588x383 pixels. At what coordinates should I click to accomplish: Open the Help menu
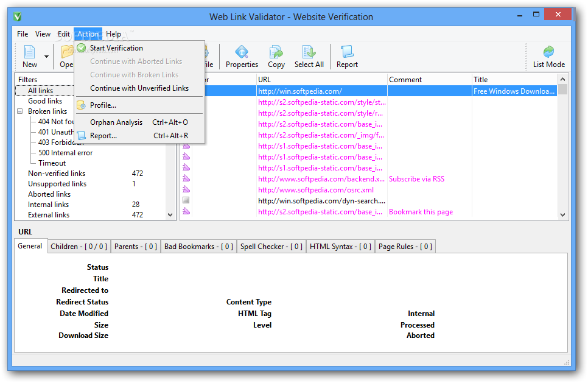113,33
